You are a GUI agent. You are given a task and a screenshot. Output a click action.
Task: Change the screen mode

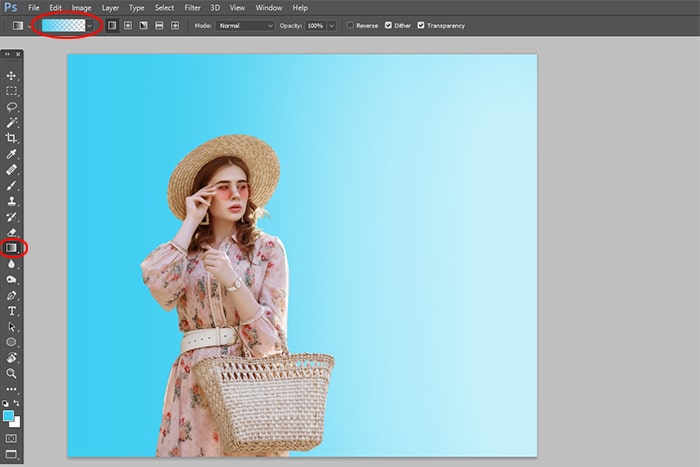pyautogui.click(x=12, y=454)
